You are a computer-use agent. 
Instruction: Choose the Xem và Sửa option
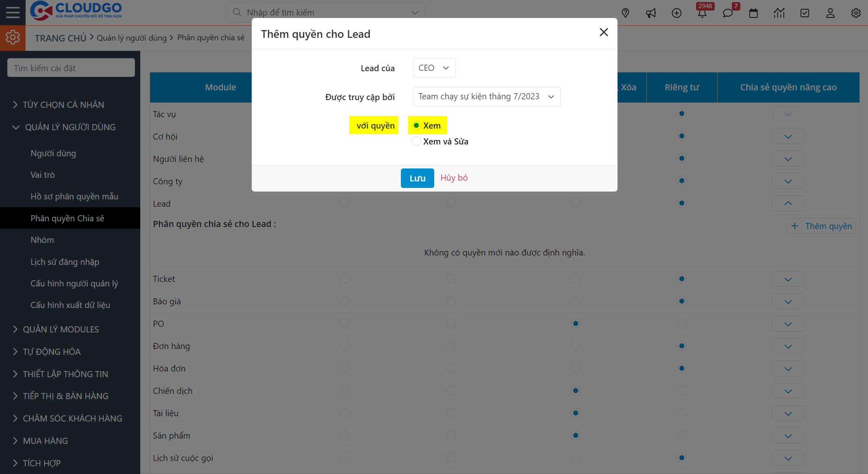point(416,141)
